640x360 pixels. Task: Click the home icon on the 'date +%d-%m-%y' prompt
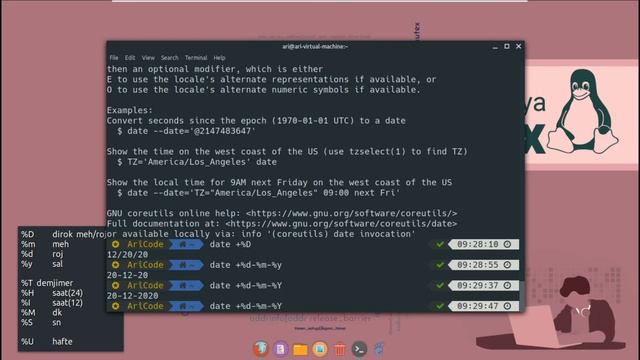pyautogui.click(x=182, y=265)
